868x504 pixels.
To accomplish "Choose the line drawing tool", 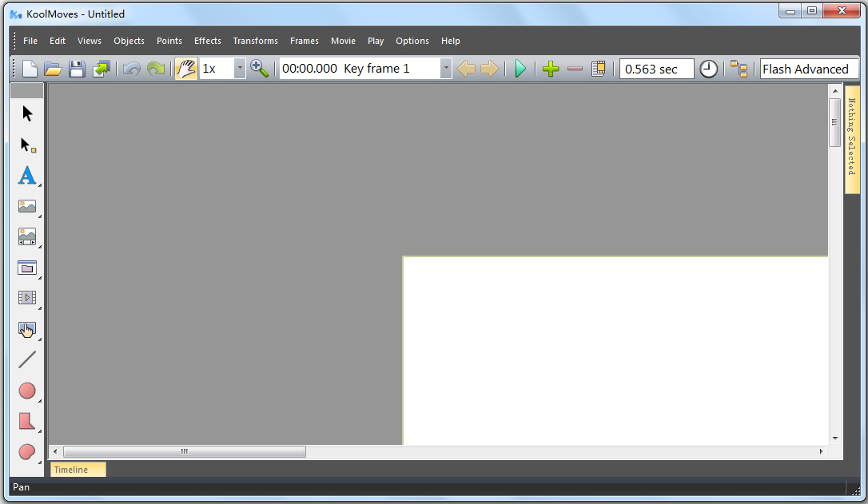I will (x=27, y=359).
